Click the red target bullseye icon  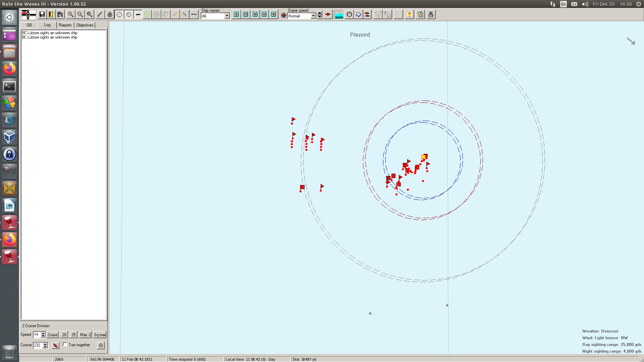point(283,15)
